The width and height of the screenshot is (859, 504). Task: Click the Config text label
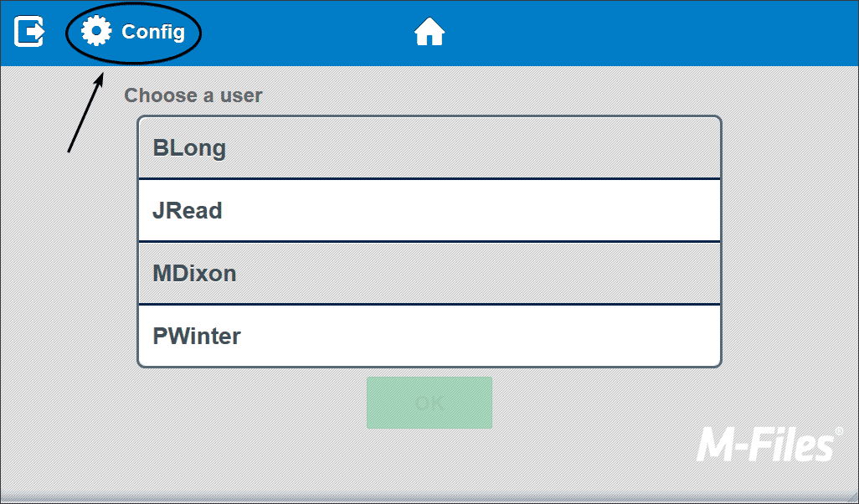(x=153, y=32)
